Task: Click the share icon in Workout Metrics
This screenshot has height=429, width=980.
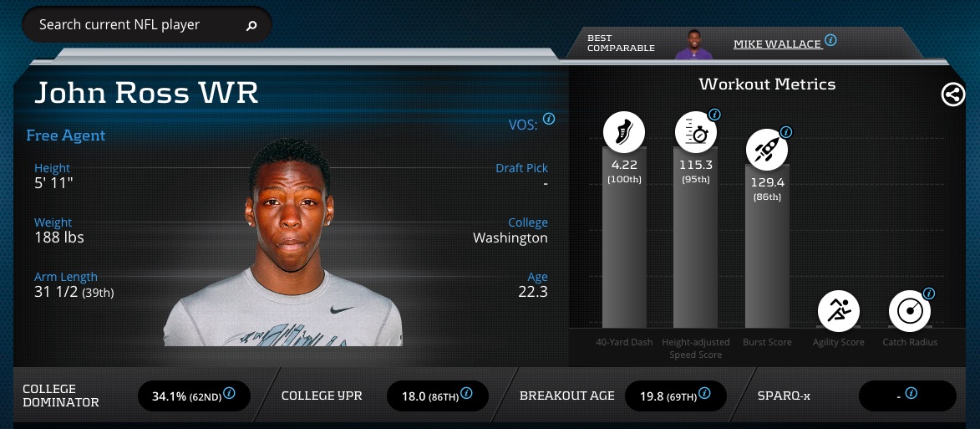Action: (x=953, y=94)
